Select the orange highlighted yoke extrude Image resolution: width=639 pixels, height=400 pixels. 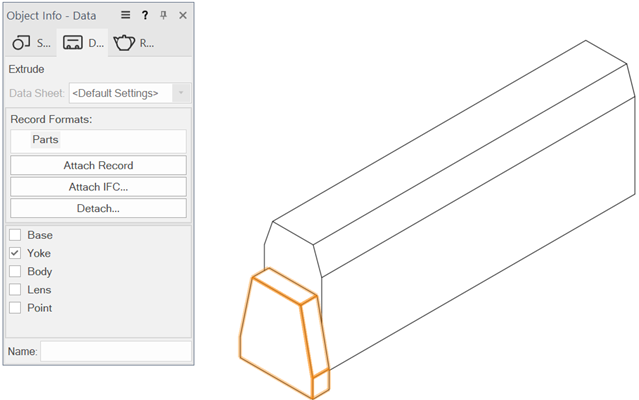[x=278, y=335]
